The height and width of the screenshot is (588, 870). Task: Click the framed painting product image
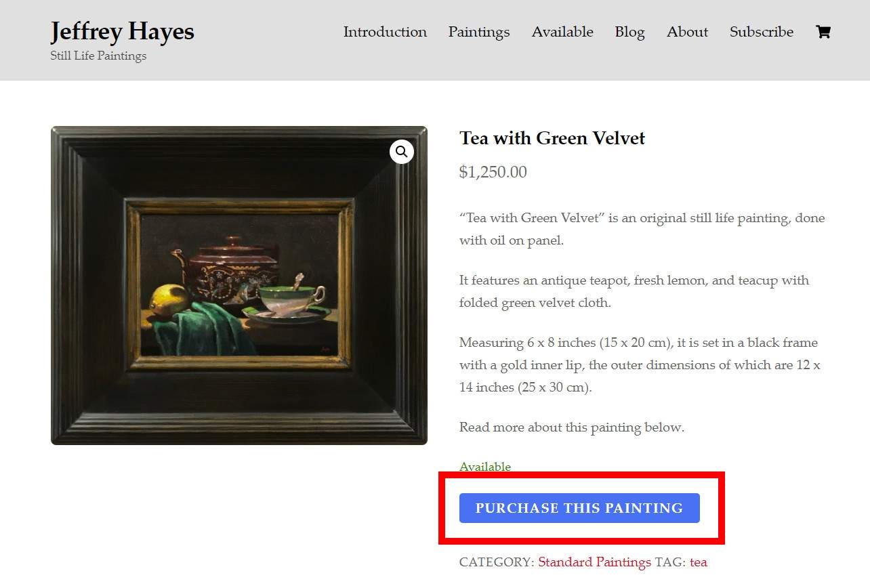coord(239,285)
